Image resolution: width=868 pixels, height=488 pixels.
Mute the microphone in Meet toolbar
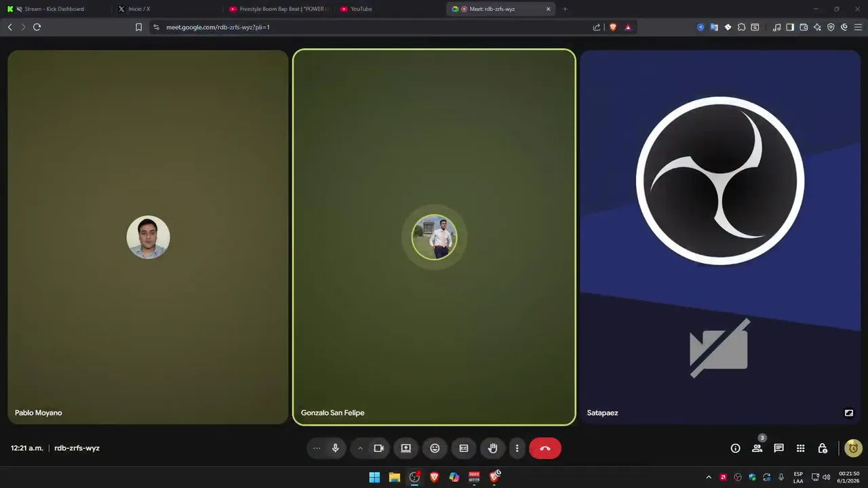[335, 448]
